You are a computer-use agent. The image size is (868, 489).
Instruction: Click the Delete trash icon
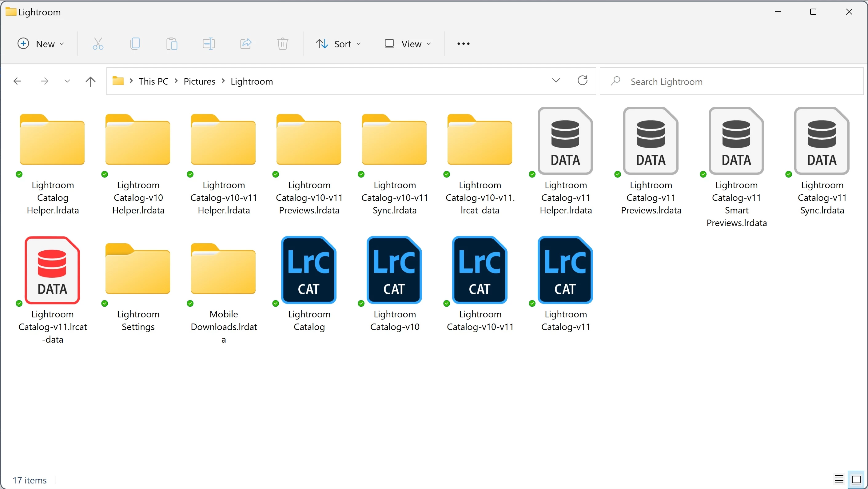[282, 44]
